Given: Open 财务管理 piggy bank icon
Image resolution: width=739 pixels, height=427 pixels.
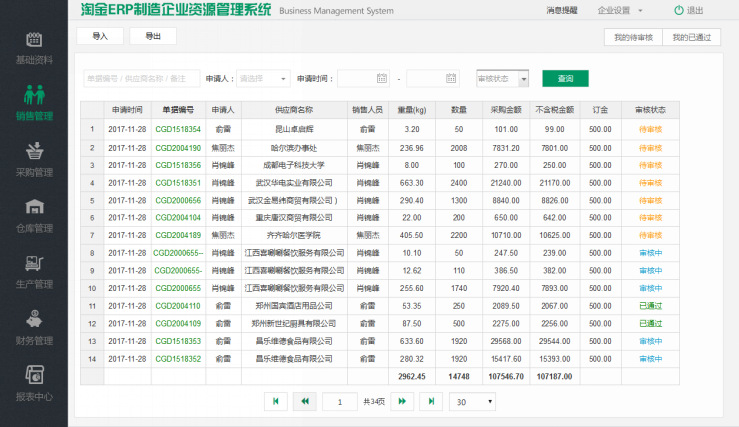Looking at the screenshot, I should pyautogui.click(x=34, y=320).
